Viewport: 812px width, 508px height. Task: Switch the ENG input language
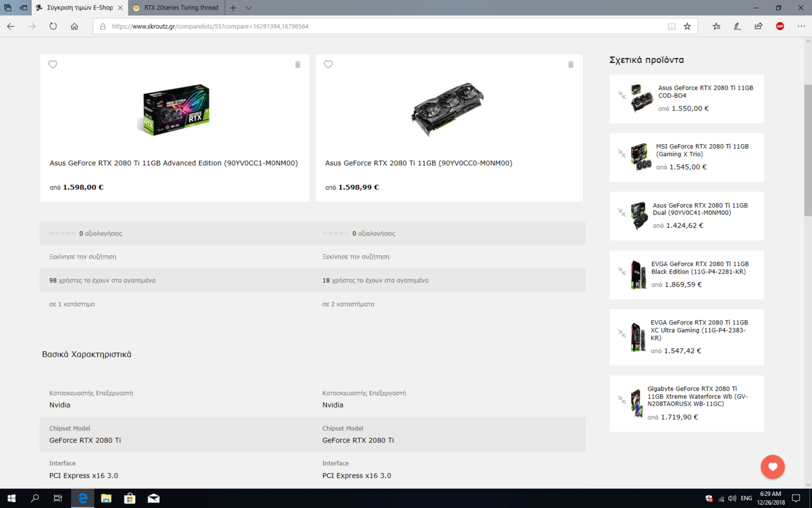coord(747,498)
